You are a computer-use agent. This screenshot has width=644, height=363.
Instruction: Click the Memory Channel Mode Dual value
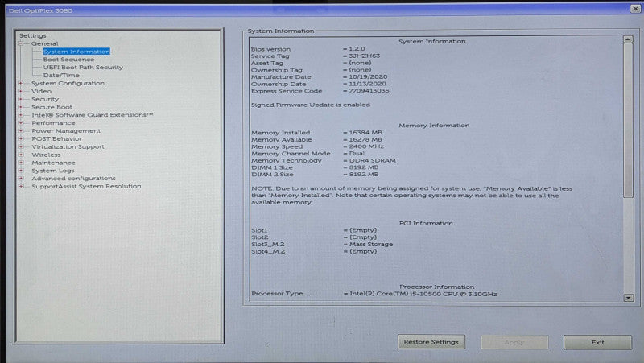click(357, 154)
